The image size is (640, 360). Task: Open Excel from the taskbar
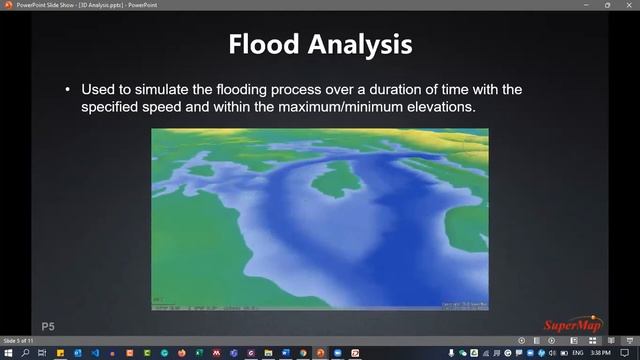[x=199, y=353]
